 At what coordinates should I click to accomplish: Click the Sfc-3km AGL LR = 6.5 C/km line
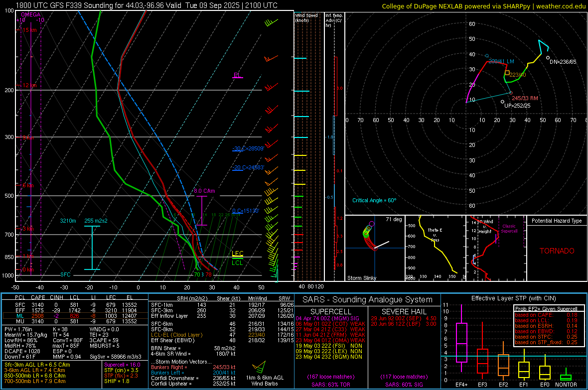[37, 365]
